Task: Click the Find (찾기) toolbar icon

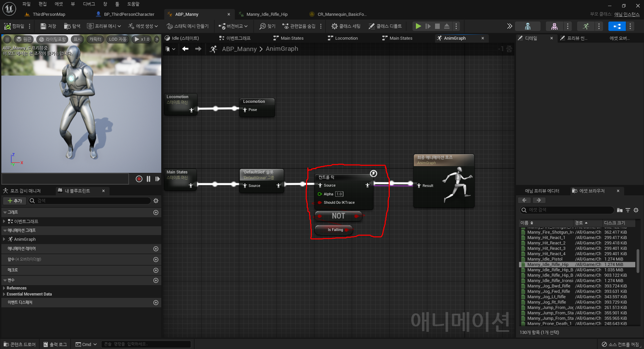Action: tap(267, 26)
